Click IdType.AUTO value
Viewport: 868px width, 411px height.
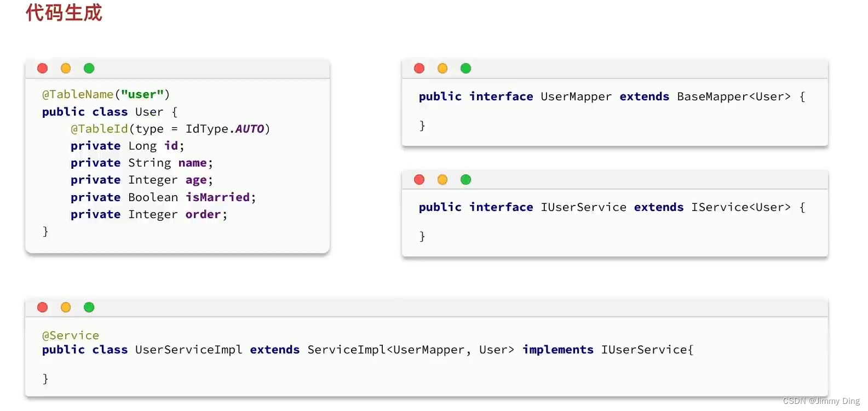(x=225, y=129)
